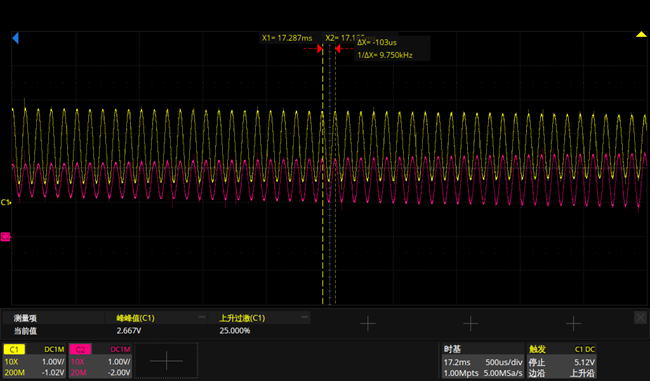Add measurement in the middle empty plus slot
This screenshot has width=650, height=381.
tap(471, 324)
